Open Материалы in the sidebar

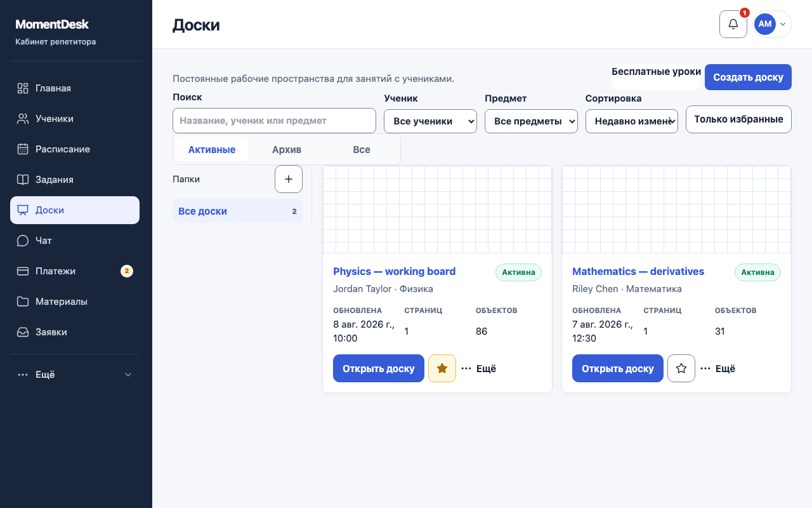75,302
